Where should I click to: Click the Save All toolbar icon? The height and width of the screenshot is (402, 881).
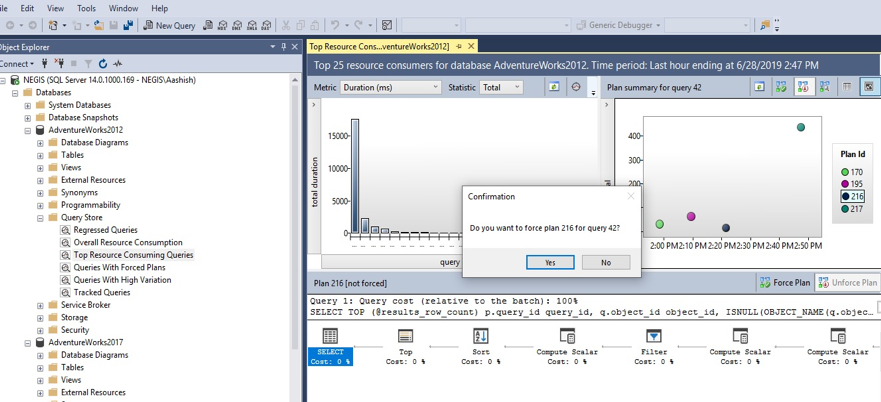[129, 25]
